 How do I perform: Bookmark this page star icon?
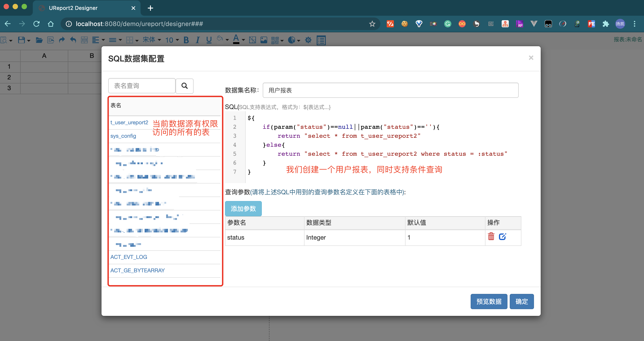372,24
